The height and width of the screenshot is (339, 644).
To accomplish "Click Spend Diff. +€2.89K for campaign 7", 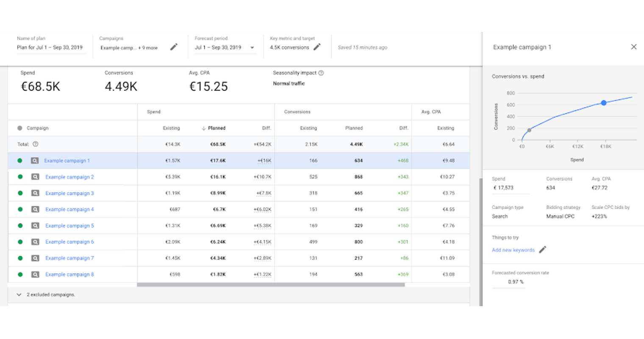I will [262, 258].
